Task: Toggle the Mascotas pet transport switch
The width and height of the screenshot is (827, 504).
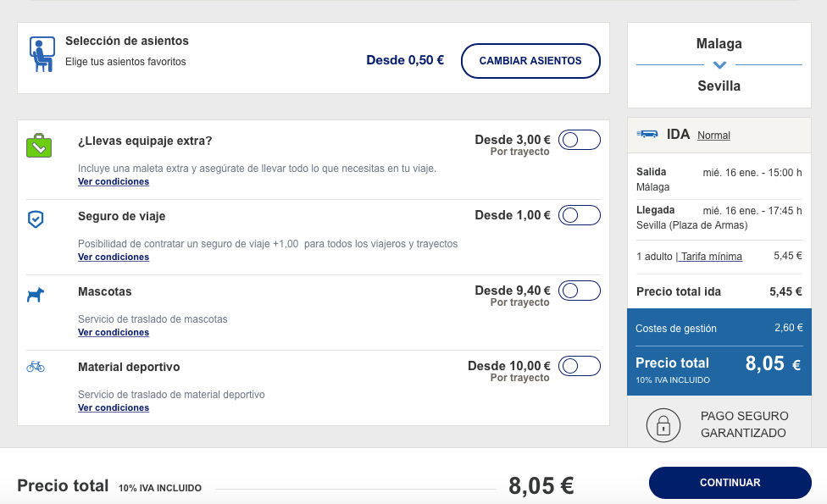Action: (580, 291)
